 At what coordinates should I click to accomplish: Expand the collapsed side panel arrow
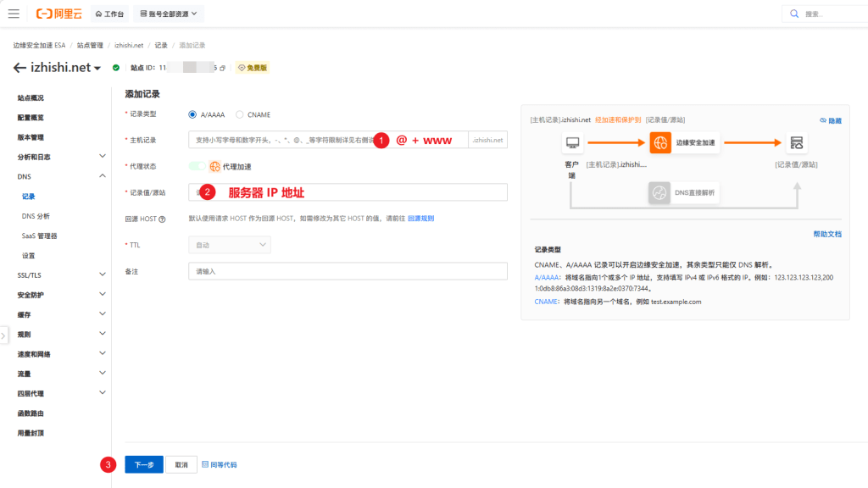[x=3, y=335]
